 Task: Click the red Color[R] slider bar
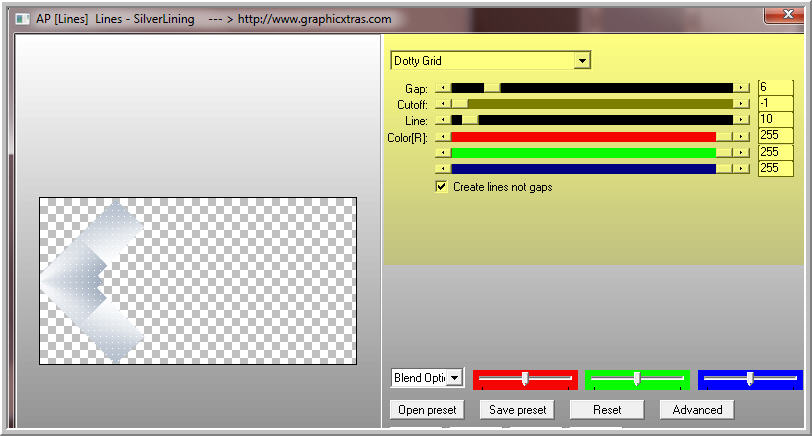[592, 137]
